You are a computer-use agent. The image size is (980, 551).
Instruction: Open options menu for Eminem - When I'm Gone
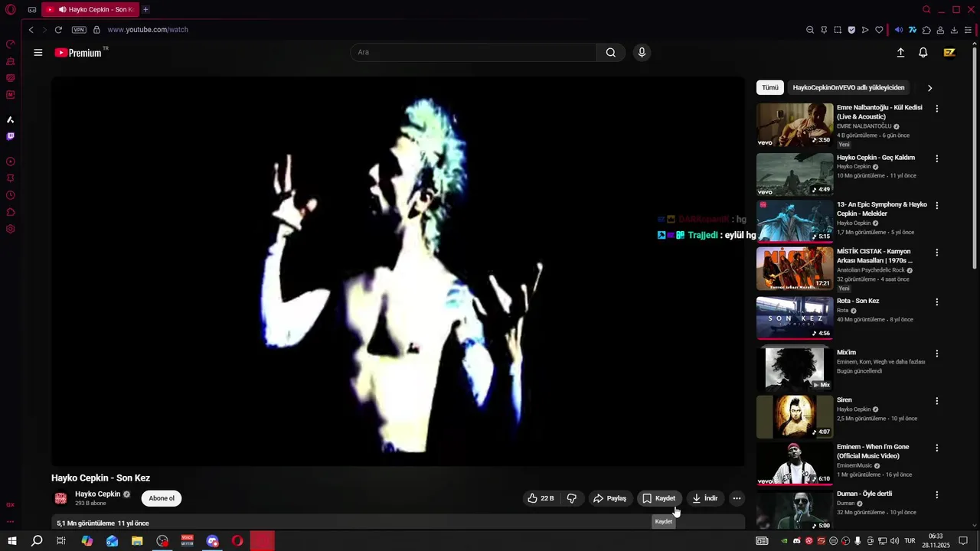pos(936,448)
